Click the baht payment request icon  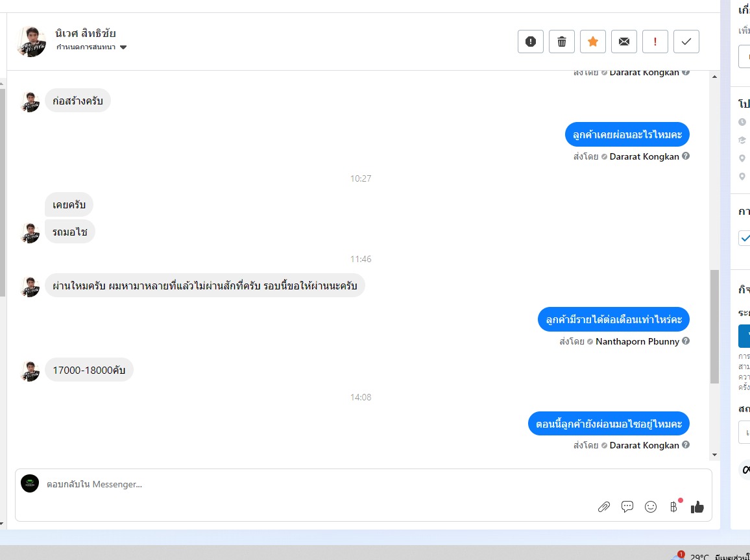coord(674,507)
